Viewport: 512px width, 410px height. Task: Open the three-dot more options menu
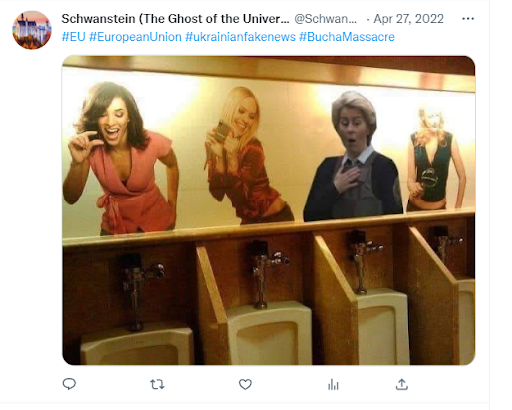point(468,19)
